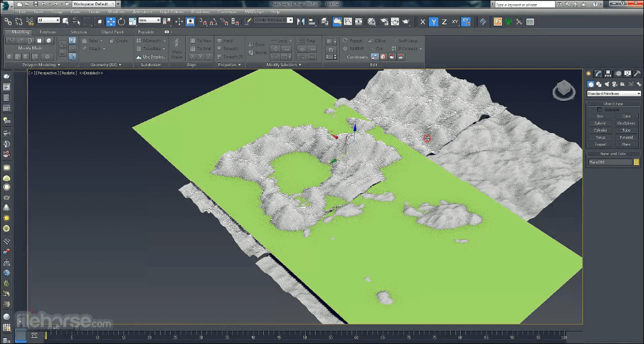Save the file via the quick toolbar
This screenshot has width=644, height=344.
[36, 4]
